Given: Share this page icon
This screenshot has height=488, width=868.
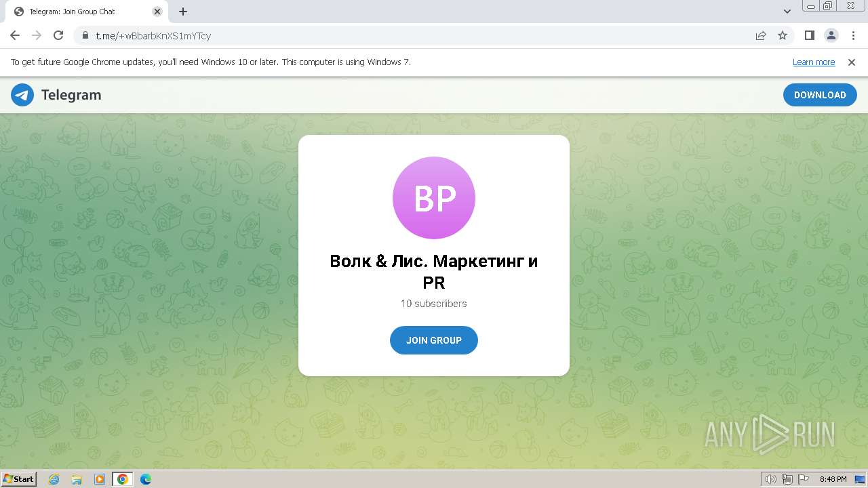Looking at the screenshot, I should [x=761, y=36].
